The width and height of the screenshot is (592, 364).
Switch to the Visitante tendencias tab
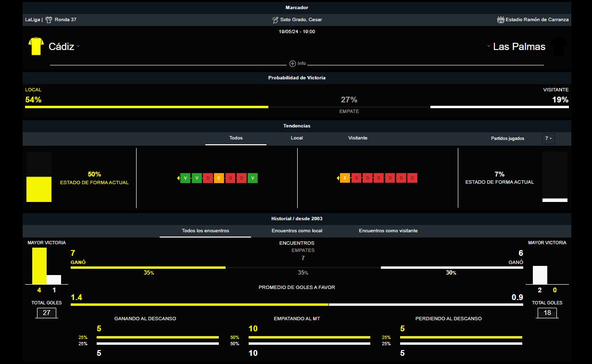358,138
